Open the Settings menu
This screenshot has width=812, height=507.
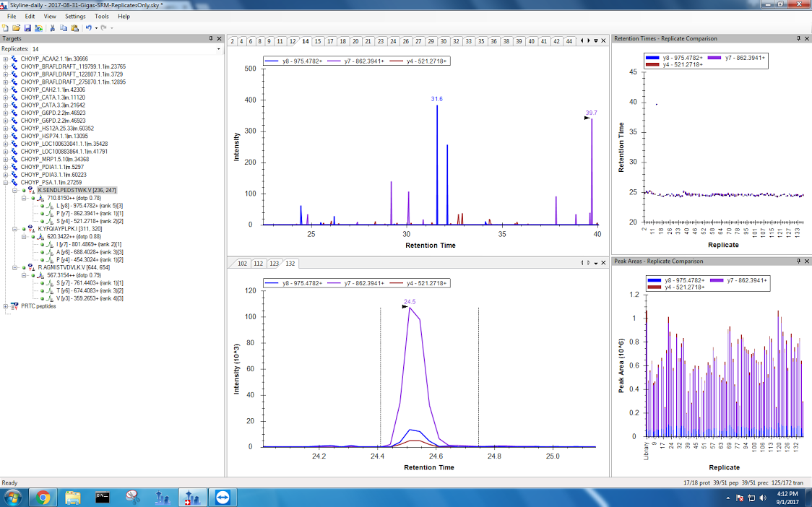coord(74,16)
